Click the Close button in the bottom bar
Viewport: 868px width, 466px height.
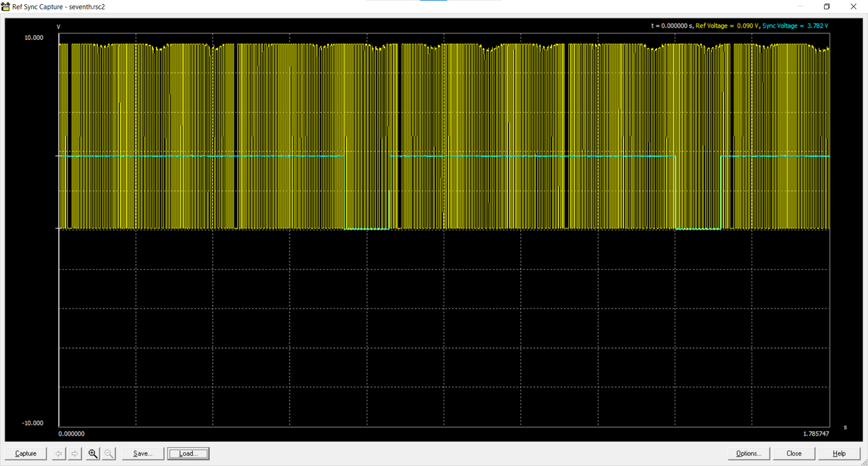(794, 454)
